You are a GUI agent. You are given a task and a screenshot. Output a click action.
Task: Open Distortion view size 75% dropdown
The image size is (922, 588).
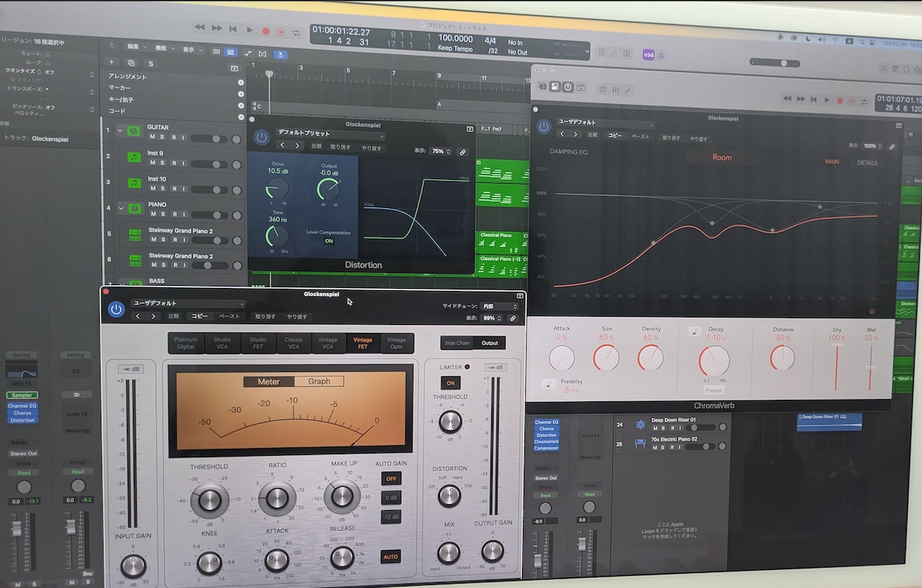coord(439,152)
